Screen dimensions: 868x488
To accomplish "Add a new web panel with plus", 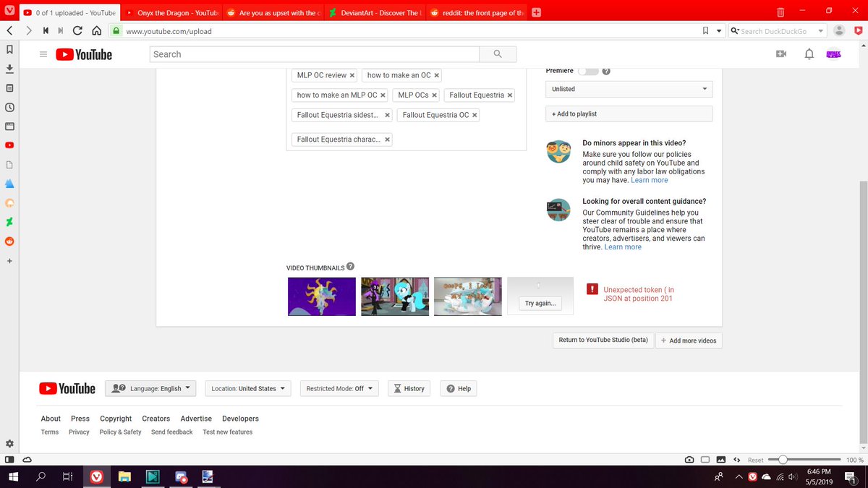I will click(9, 260).
